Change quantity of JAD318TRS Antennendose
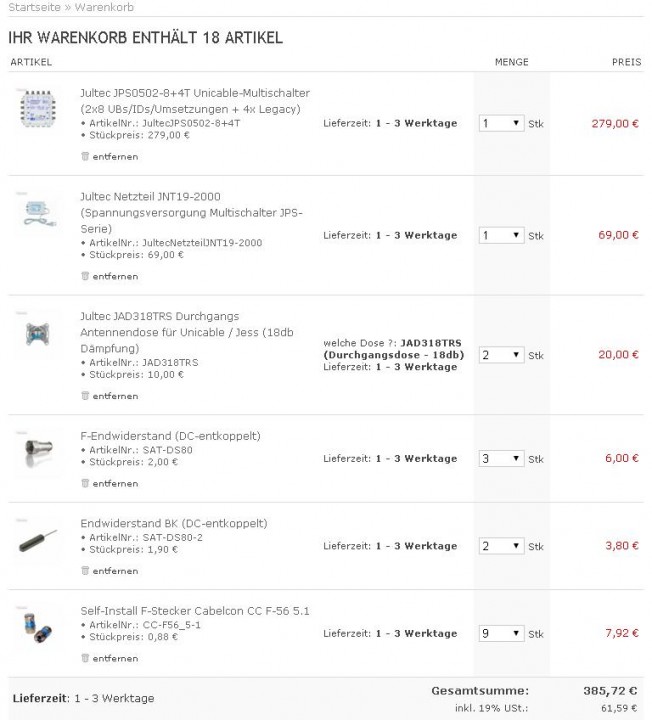The image size is (652, 720). (x=501, y=355)
